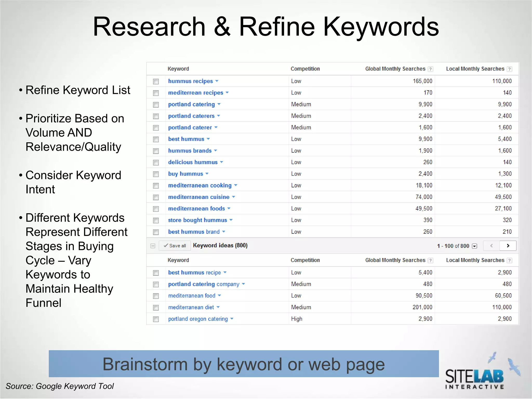Image resolution: width=532 pixels, height=399 pixels.
Task: Tick the portland caterers checkbox
Action: [156, 116]
